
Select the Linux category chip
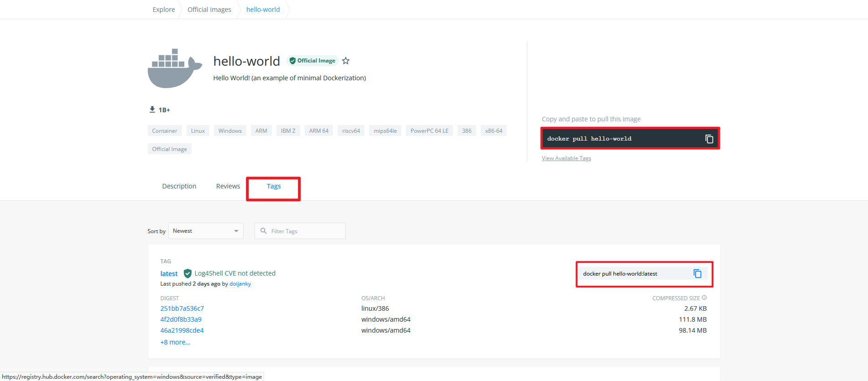coord(198,130)
